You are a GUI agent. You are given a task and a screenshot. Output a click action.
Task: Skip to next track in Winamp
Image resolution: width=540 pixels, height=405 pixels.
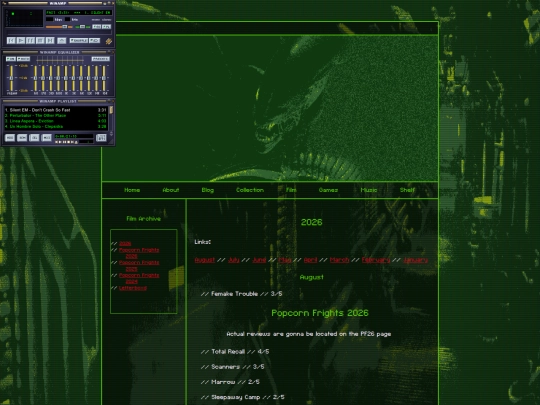click(50, 41)
